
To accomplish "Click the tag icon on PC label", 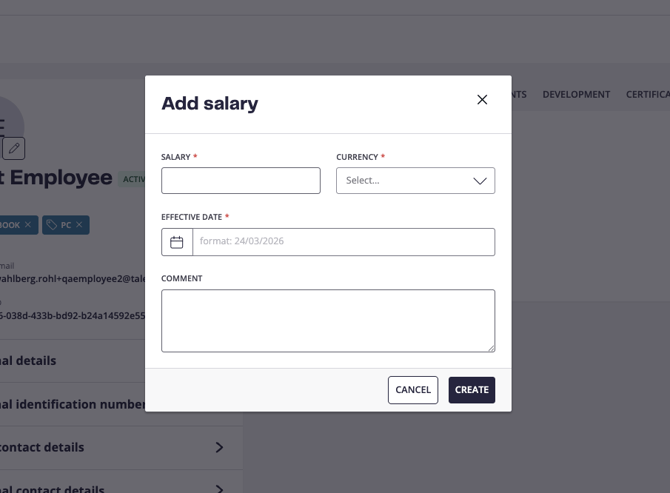I will [x=52, y=225].
